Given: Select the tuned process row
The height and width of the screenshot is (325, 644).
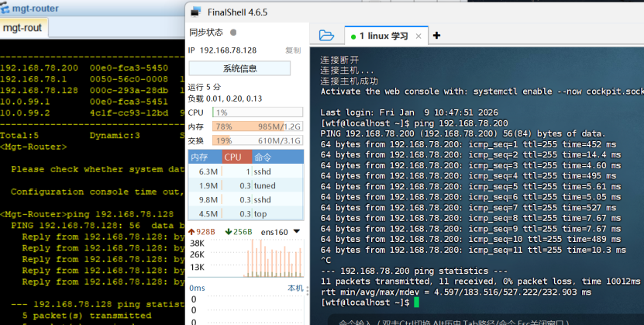Looking at the screenshot, I should tap(246, 185).
